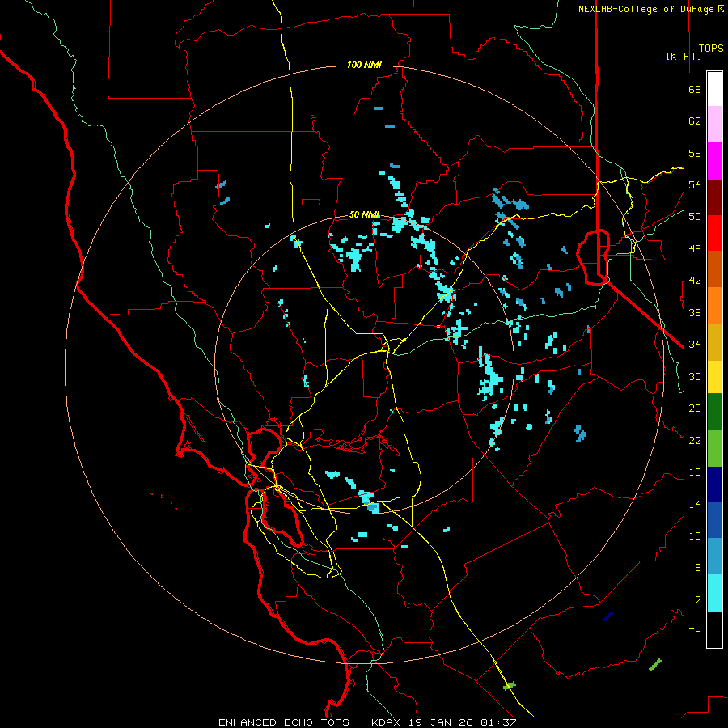Viewport: 728px width, 728px height.
Task: Click the 'TH' threshold legend label
Action: click(x=695, y=632)
